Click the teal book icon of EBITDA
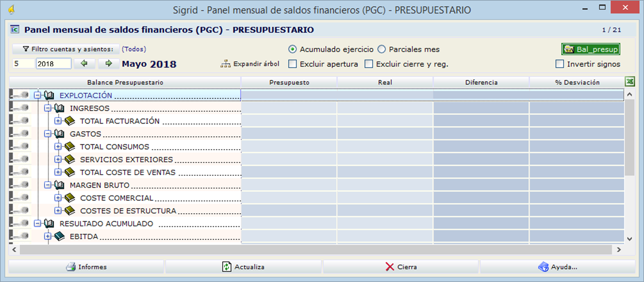This screenshot has width=644, height=282. click(x=59, y=236)
